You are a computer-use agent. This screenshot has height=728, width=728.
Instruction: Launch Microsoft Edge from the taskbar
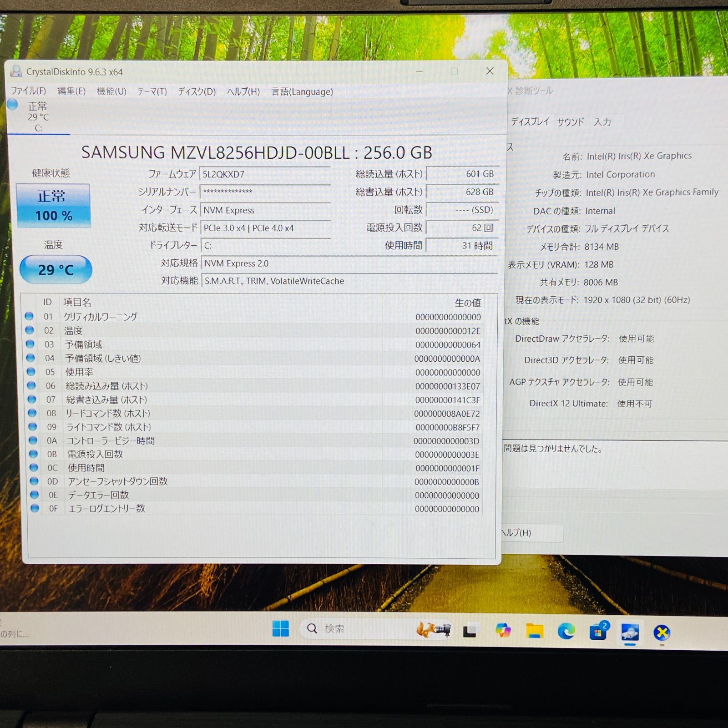566,632
